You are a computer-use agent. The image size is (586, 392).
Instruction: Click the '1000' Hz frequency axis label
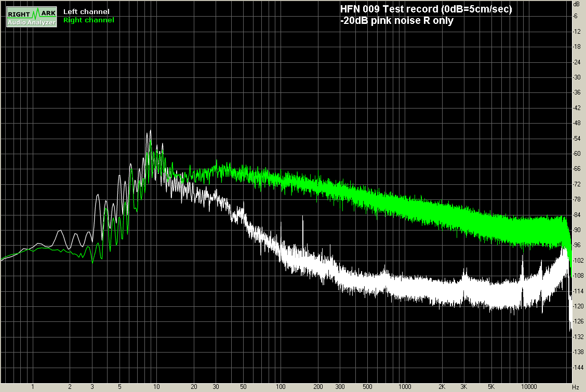point(405,387)
